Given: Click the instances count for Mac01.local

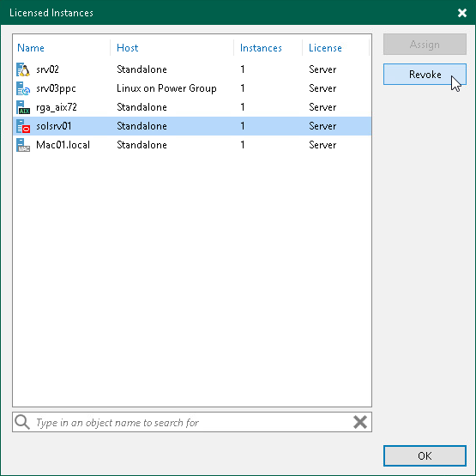Looking at the screenshot, I should [243, 145].
